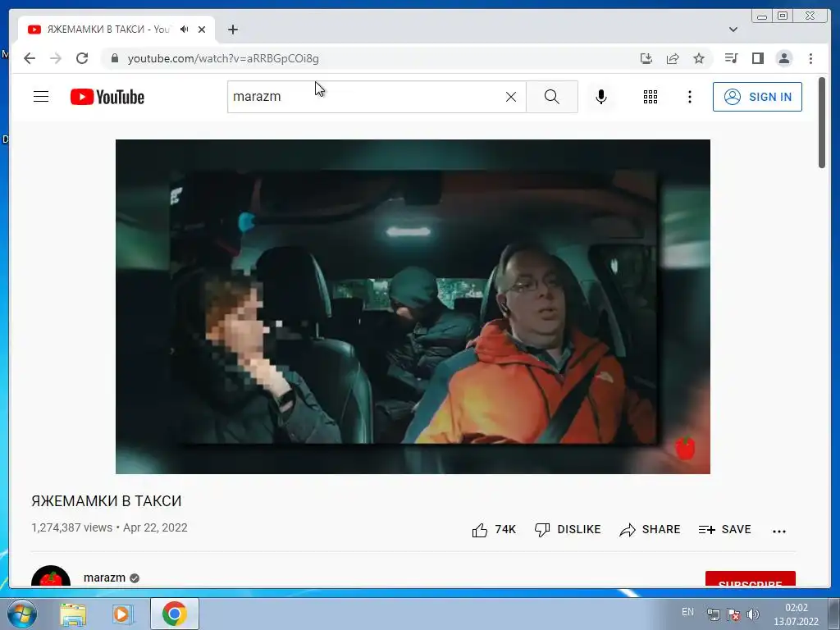Go to YouTube home via logo
The image size is (840, 630).
click(x=107, y=97)
